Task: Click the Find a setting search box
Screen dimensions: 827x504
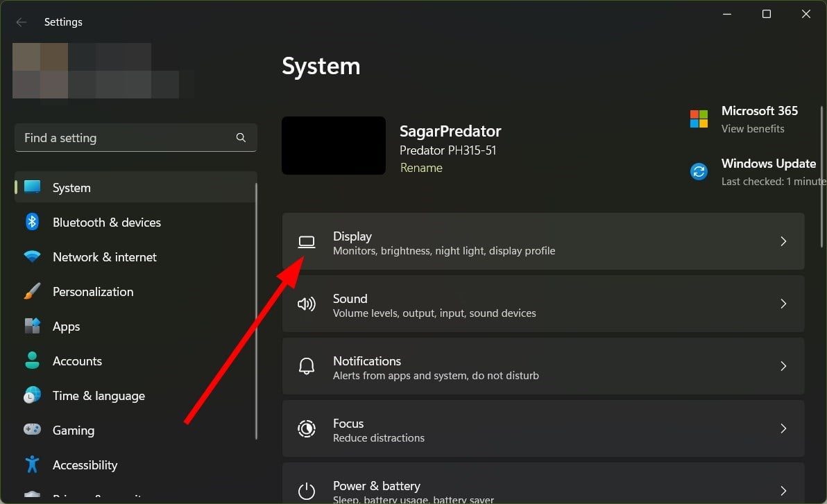Action: tap(135, 137)
